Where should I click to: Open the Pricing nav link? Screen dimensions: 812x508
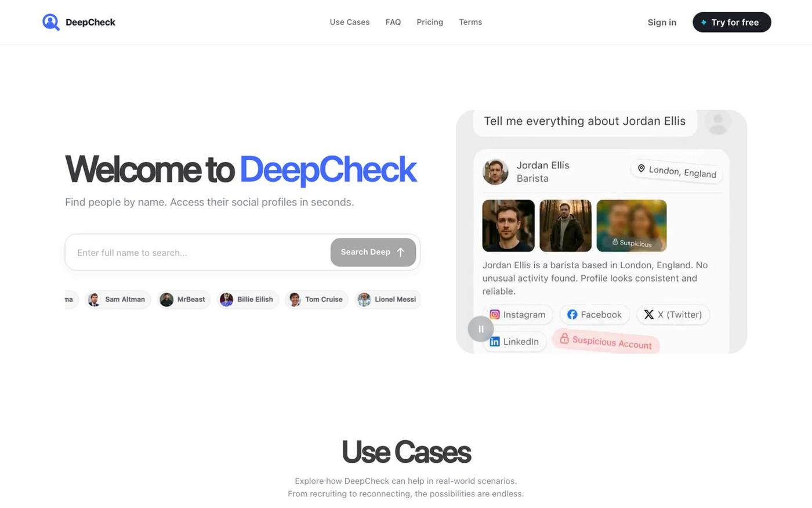click(x=430, y=22)
